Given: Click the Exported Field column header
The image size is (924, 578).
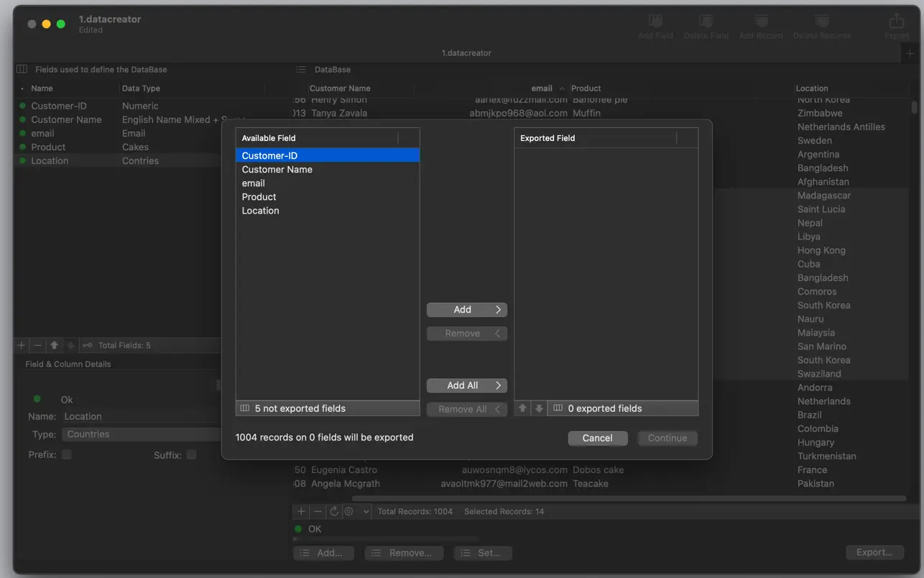Looking at the screenshot, I should click(596, 138).
